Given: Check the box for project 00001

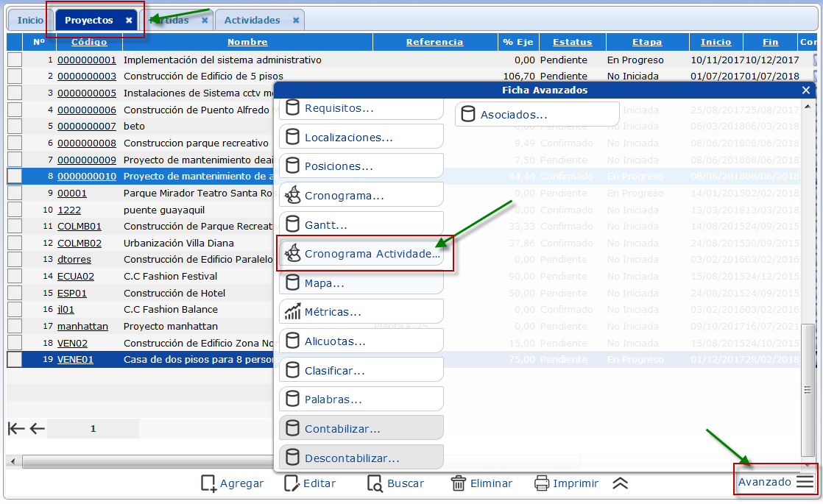Looking at the screenshot, I should coord(15,193).
